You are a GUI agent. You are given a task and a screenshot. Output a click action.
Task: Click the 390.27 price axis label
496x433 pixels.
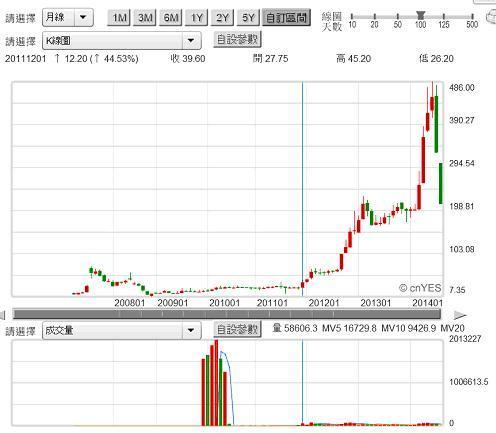[x=461, y=120]
